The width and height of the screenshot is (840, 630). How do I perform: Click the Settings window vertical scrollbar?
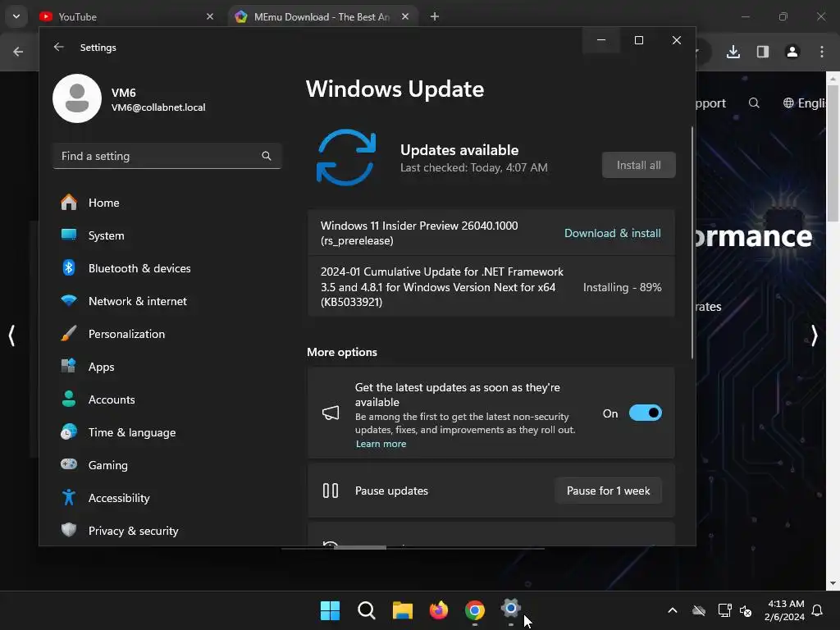click(x=692, y=243)
